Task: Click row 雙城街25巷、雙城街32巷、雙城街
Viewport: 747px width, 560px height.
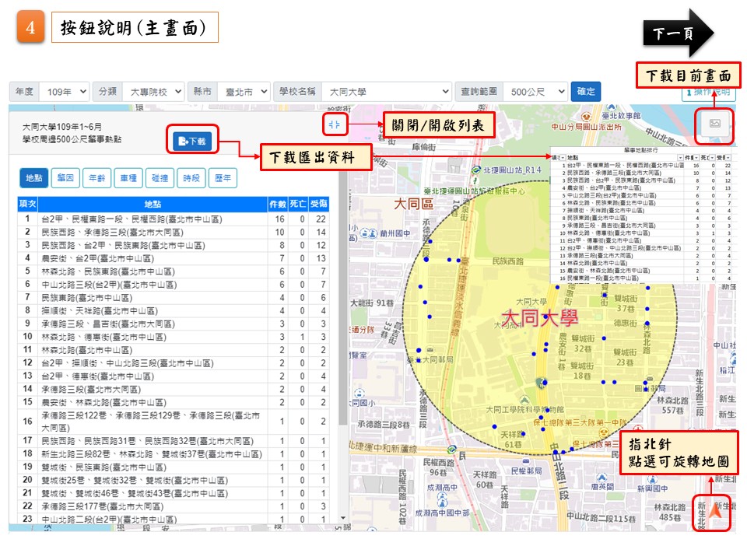Action: click(x=174, y=481)
